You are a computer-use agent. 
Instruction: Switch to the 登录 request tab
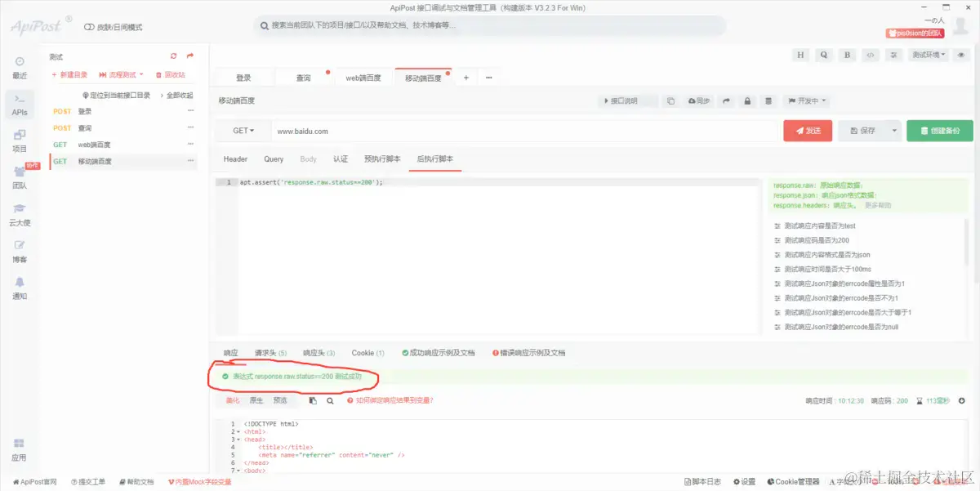point(243,78)
